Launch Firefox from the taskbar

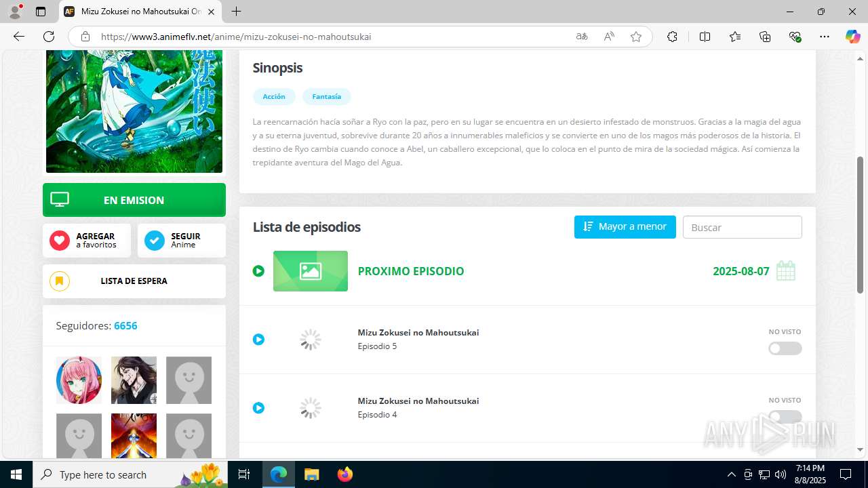(345, 474)
